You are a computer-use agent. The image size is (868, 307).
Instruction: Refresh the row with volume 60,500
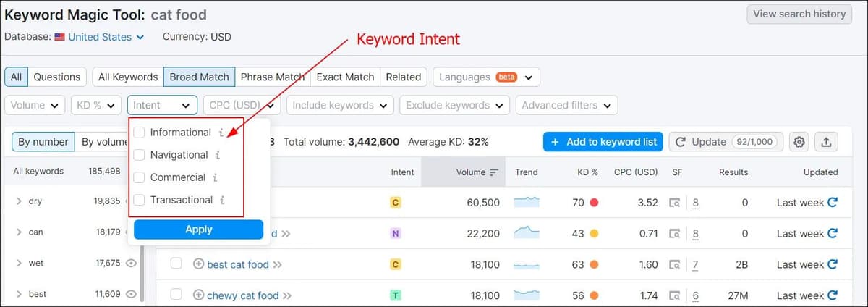pyautogui.click(x=832, y=203)
